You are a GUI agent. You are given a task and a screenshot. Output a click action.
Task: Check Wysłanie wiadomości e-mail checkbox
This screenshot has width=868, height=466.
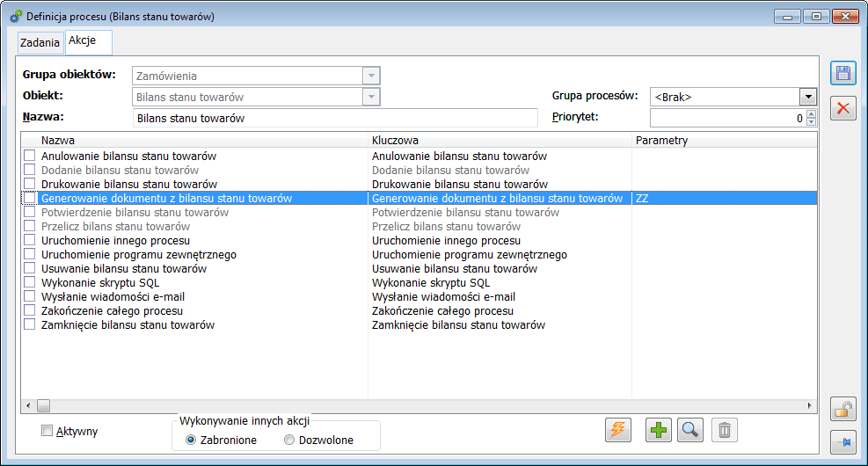[29, 296]
